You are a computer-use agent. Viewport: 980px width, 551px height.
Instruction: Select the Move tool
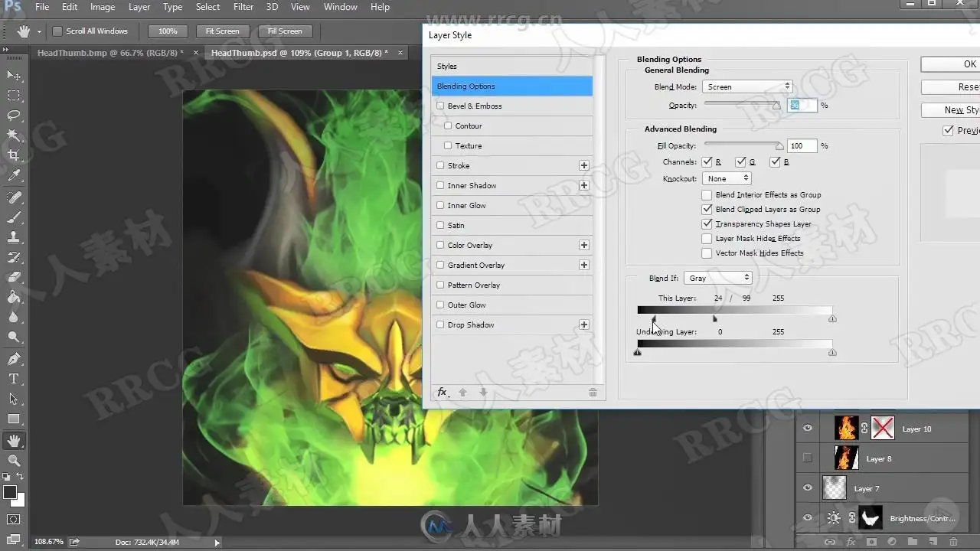coord(14,75)
